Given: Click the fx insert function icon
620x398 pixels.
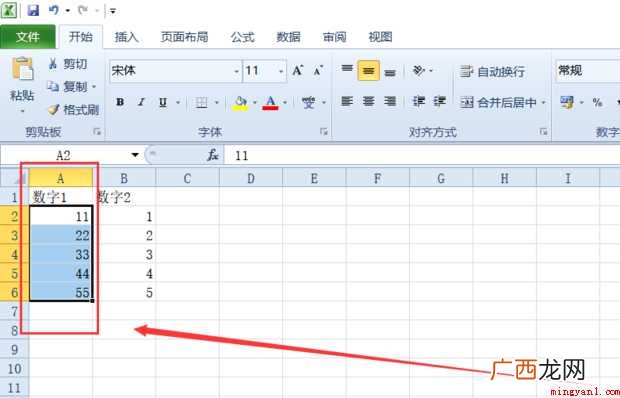Looking at the screenshot, I should click(x=213, y=155).
